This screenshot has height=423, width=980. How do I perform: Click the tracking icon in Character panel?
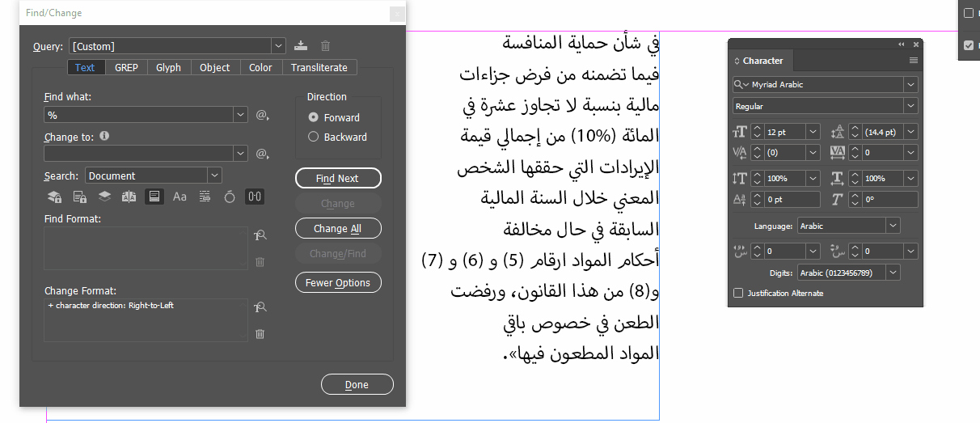837,152
